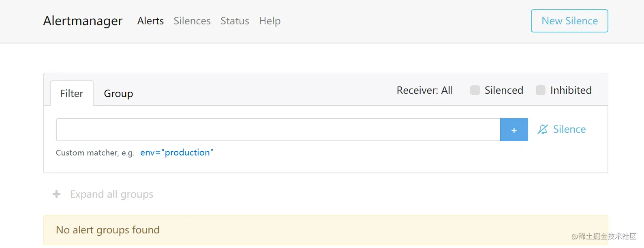Go to the Status page
The image size is (644, 248).
click(235, 21)
